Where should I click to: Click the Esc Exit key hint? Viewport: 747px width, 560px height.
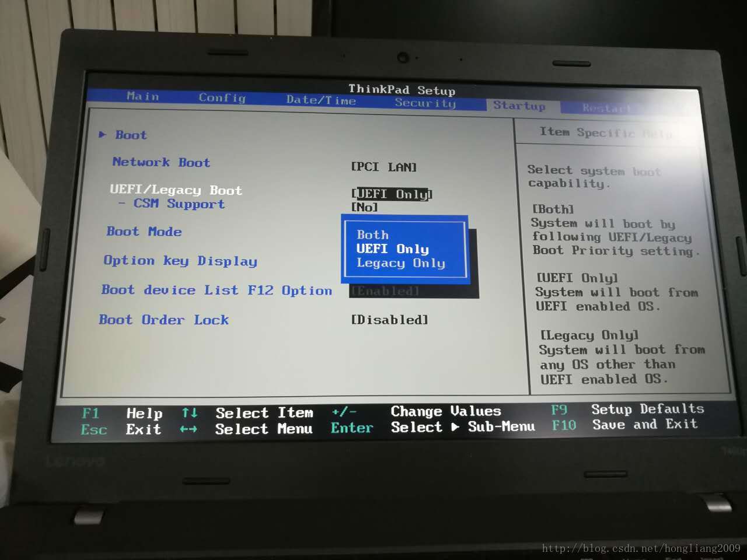pyautogui.click(x=121, y=429)
